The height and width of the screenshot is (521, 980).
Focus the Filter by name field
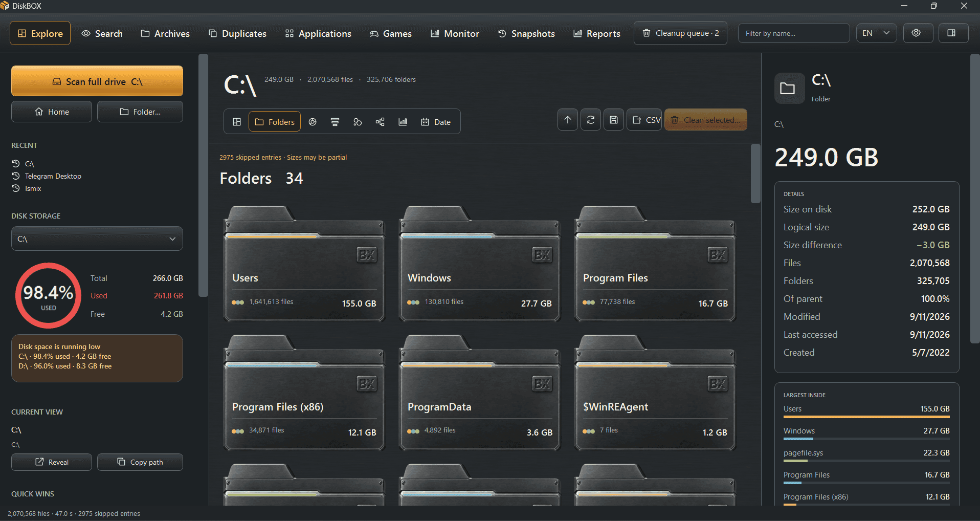pyautogui.click(x=794, y=33)
